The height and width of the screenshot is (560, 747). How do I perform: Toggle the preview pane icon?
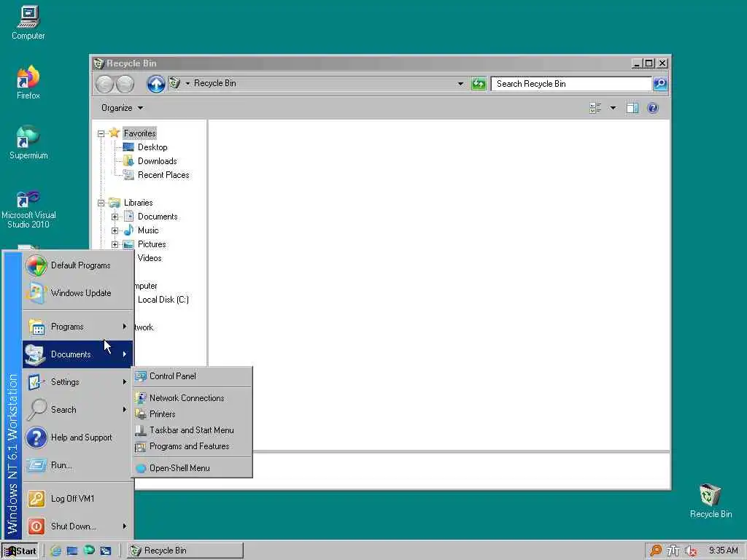click(632, 108)
